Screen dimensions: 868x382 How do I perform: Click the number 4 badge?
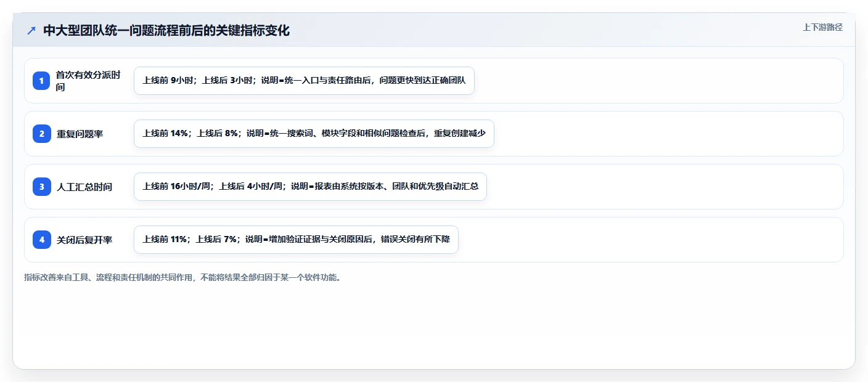tap(42, 240)
